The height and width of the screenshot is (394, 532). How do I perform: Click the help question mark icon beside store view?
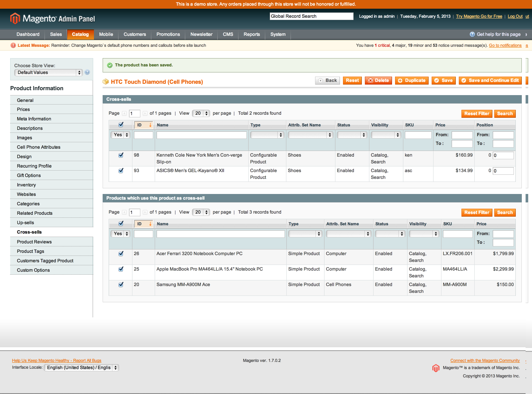click(87, 72)
